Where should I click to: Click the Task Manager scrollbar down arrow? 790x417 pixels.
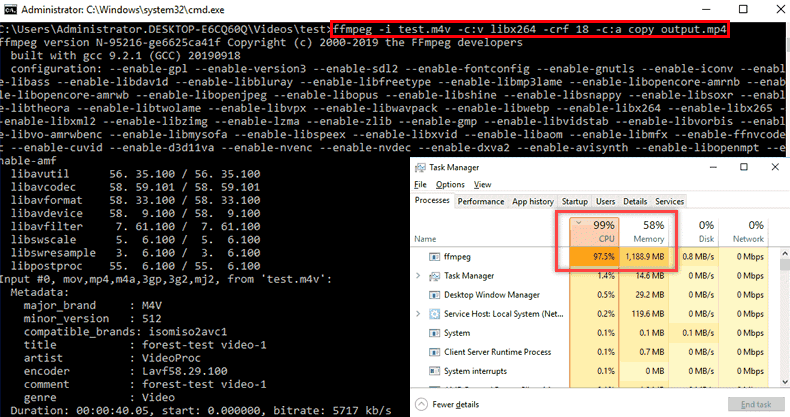tap(784, 382)
